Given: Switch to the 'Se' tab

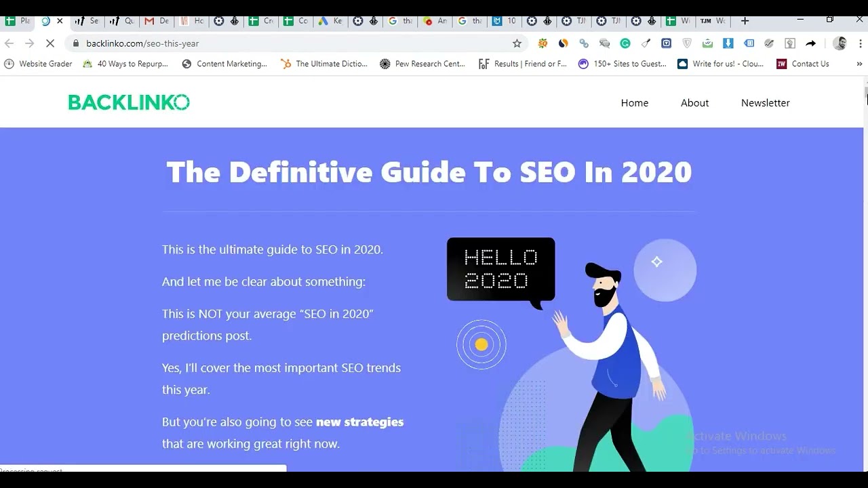Looking at the screenshot, I should point(87,21).
